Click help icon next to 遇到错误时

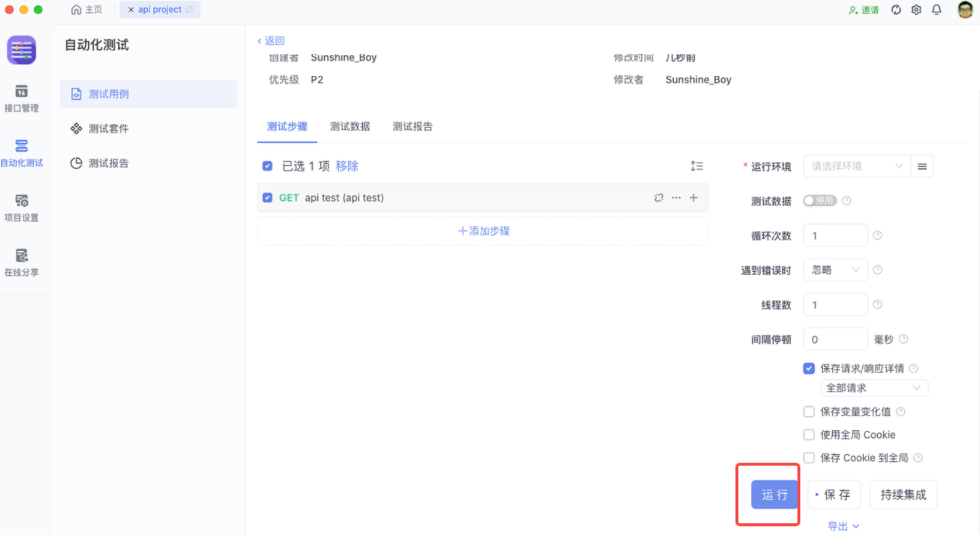click(x=877, y=270)
